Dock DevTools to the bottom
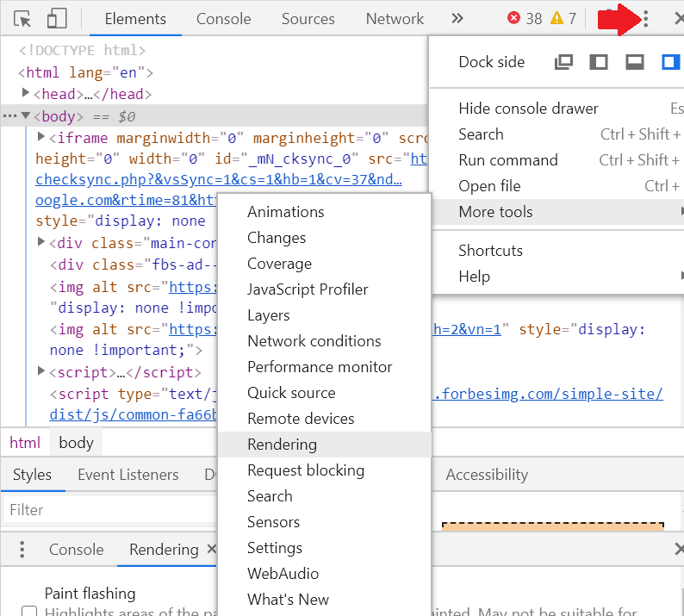 635,62
